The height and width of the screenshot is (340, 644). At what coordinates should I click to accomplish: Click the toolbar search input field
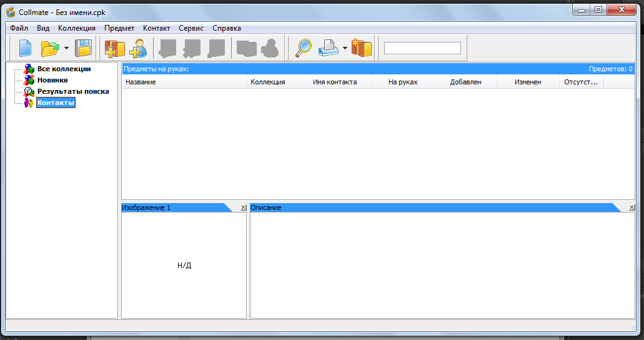tap(422, 48)
